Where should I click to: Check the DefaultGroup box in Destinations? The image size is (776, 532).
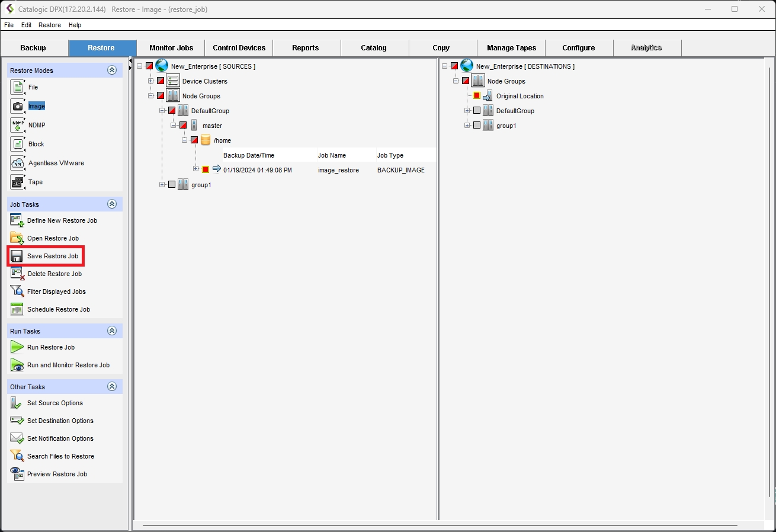tap(477, 111)
